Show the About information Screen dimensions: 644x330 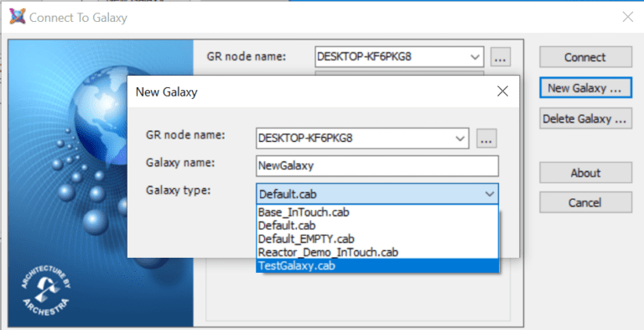[x=585, y=173]
